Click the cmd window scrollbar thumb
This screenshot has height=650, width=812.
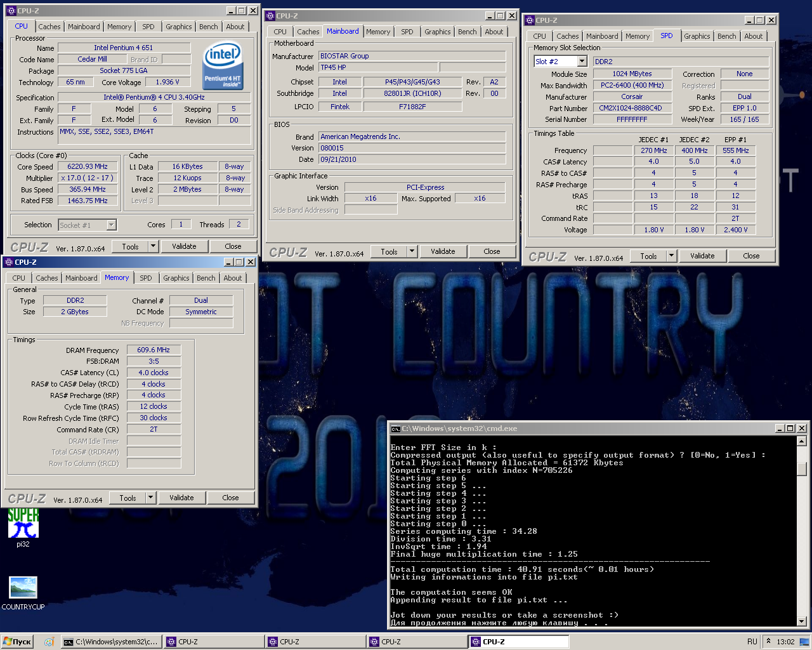[x=802, y=469]
